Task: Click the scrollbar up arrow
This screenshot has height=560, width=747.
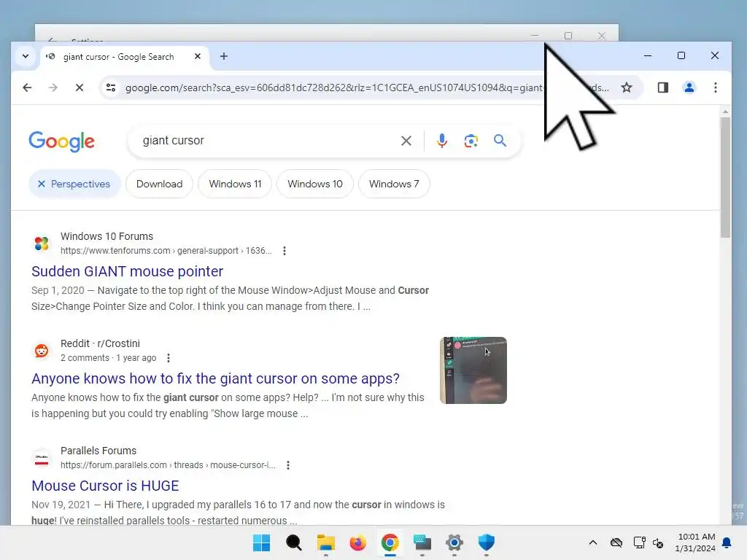Action: click(725, 112)
